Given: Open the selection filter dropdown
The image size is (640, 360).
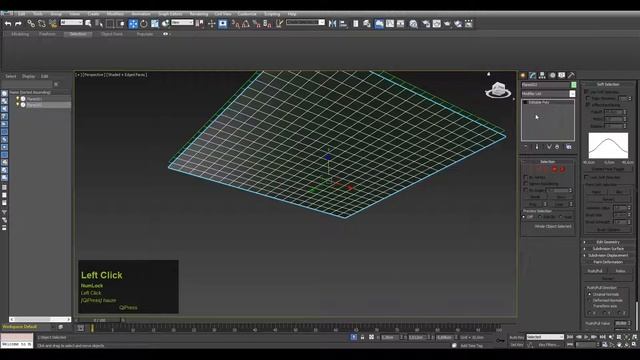Looking at the screenshot, I should coord(71,22).
